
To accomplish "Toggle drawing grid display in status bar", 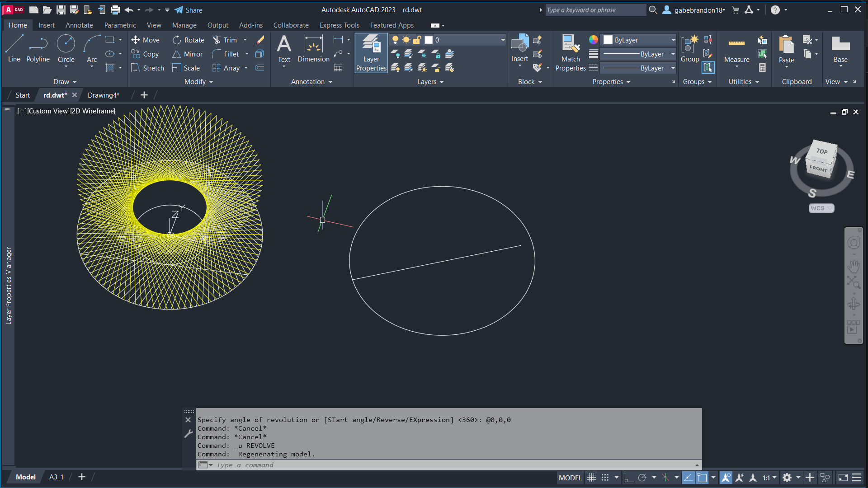I will (x=591, y=478).
